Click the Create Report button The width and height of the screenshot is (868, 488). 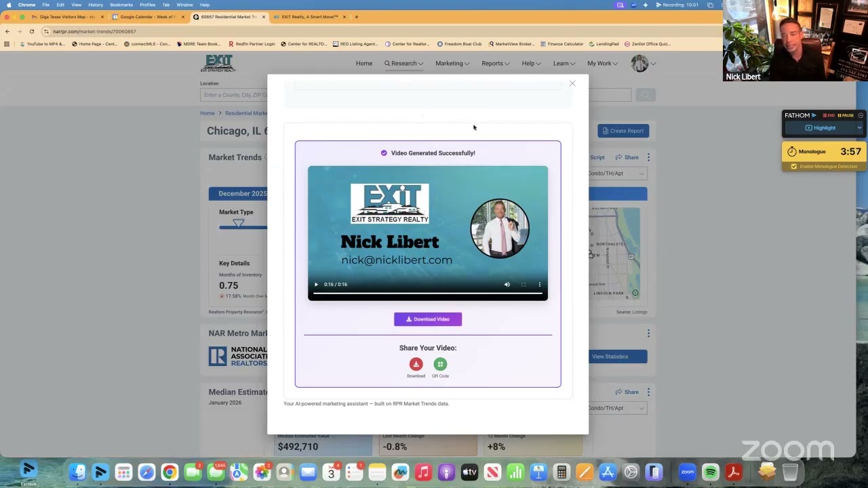point(623,131)
